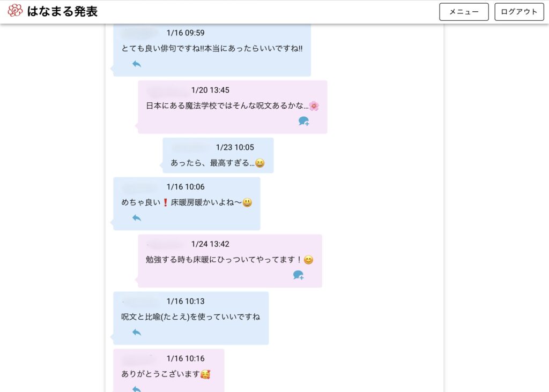Reply to the 1/16 09:59 comment
Viewport: 549px width, 392px height.
click(x=137, y=64)
